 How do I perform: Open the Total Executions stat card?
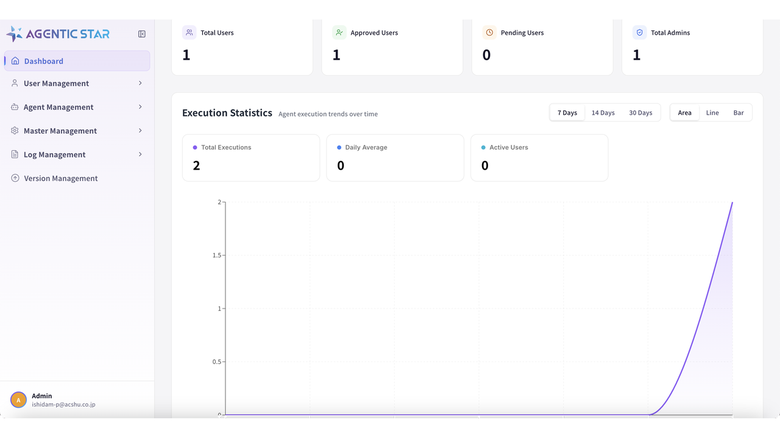point(251,158)
